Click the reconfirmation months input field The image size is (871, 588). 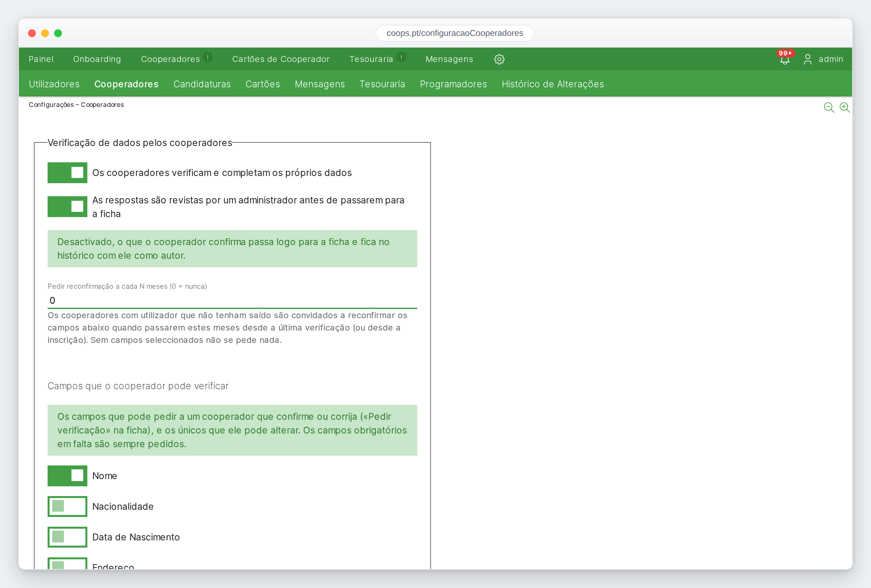point(232,301)
